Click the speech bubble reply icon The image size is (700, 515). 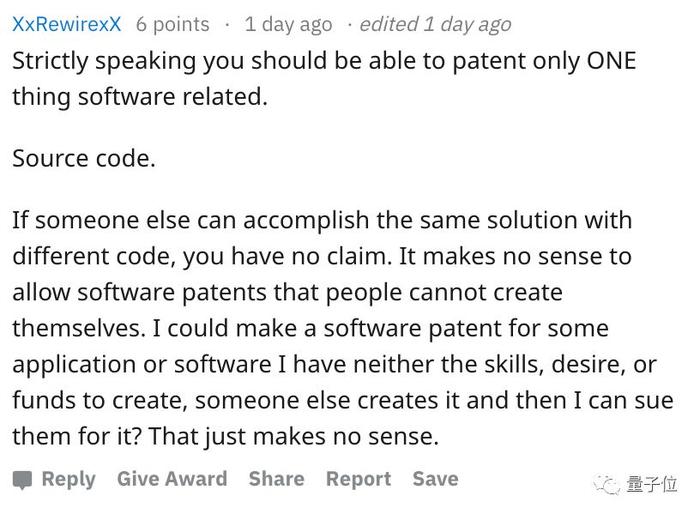point(22,480)
